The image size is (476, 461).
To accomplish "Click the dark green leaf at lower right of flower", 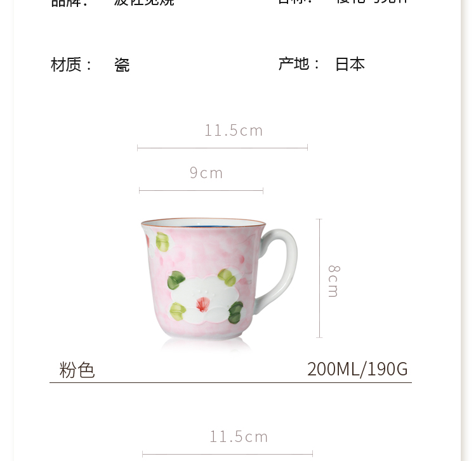I will pyautogui.click(x=236, y=313).
